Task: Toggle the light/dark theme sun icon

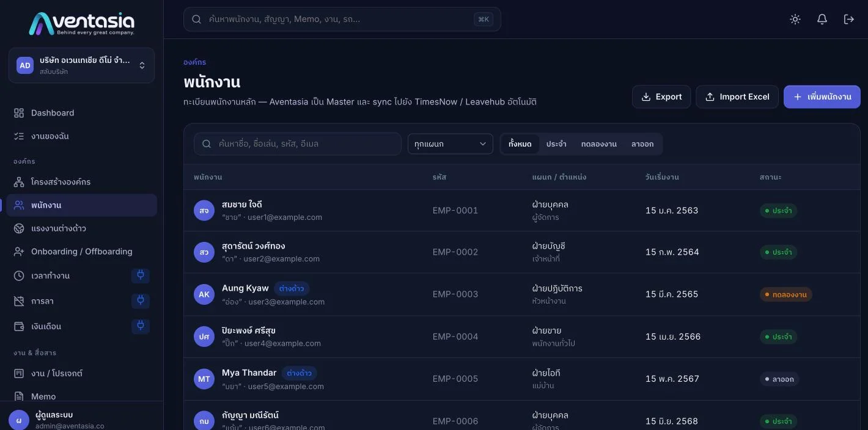Action: 795,20
